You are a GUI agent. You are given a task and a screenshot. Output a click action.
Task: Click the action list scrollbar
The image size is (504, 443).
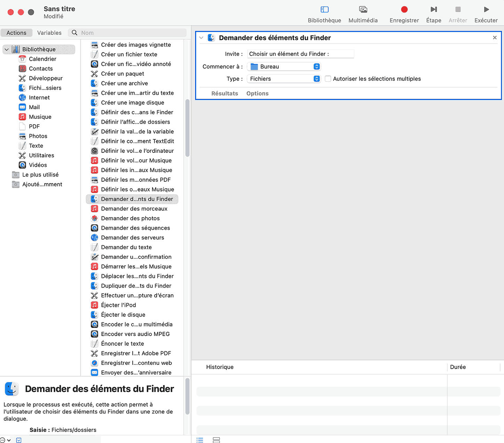click(x=187, y=128)
